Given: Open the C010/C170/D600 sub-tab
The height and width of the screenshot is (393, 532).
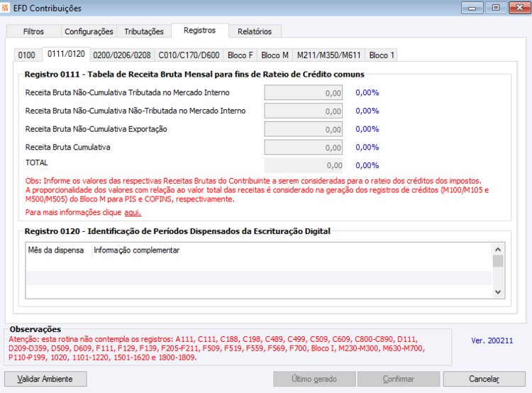Looking at the screenshot, I should [x=189, y=55].
